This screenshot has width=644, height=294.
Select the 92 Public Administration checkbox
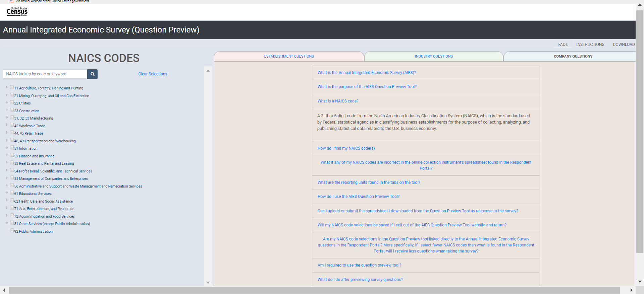pyautogui.click(x=12, y=231)
